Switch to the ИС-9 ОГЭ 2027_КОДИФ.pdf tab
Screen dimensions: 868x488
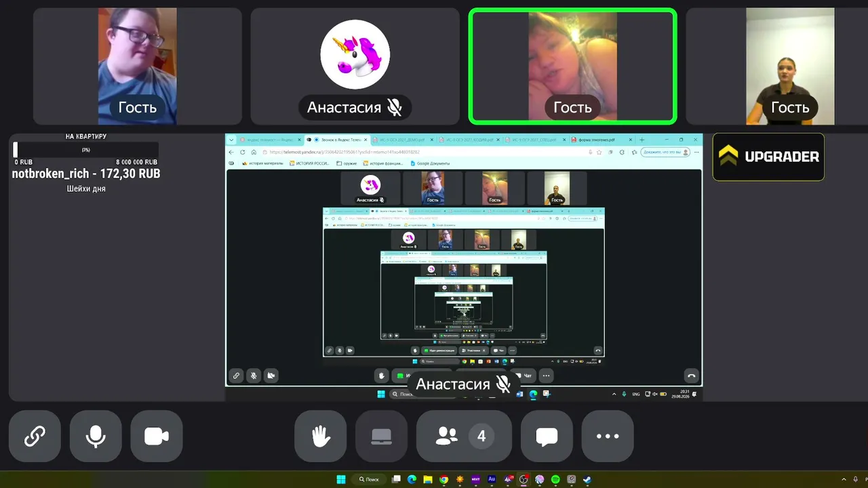click(x=469, y=140)
